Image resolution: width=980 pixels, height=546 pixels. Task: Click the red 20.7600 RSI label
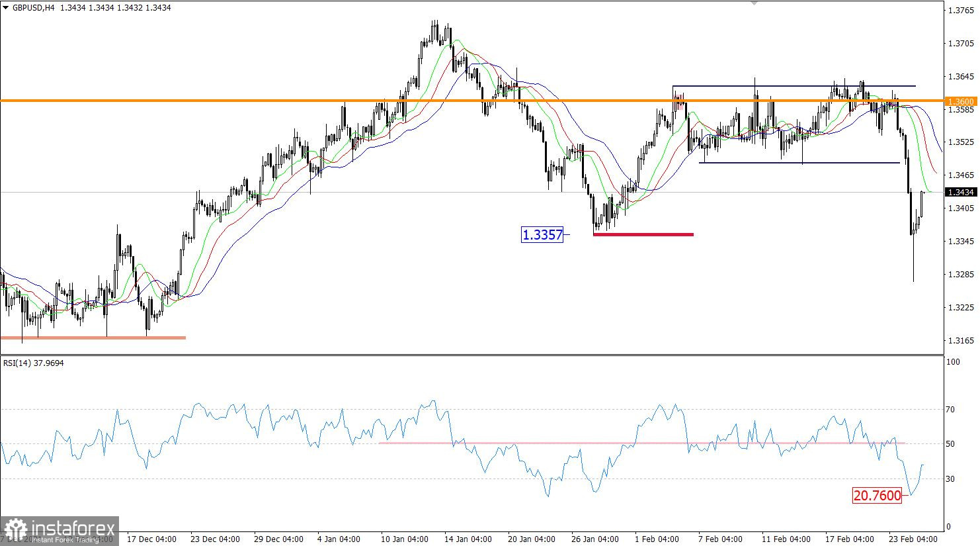877,495
